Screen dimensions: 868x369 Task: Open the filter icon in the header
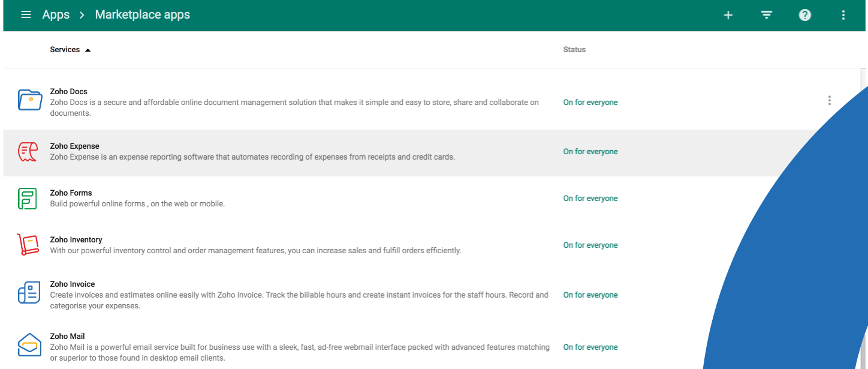coord(767,15)
